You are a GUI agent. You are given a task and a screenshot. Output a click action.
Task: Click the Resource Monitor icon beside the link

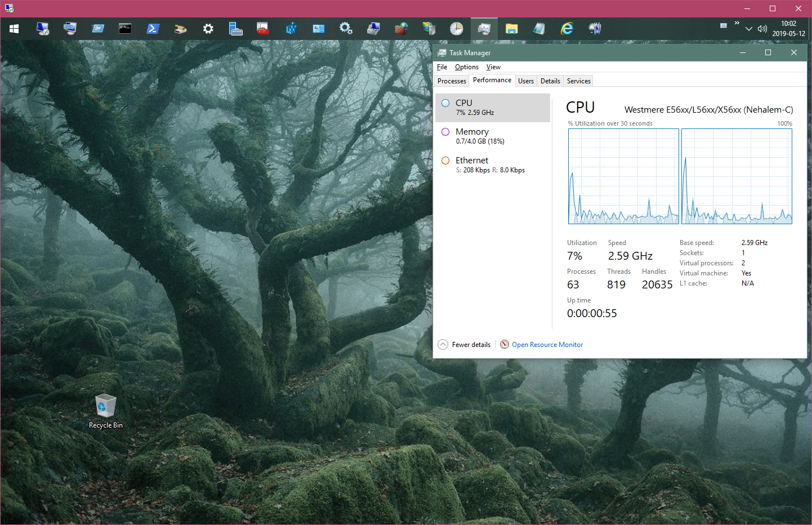[x=504, y=344]
